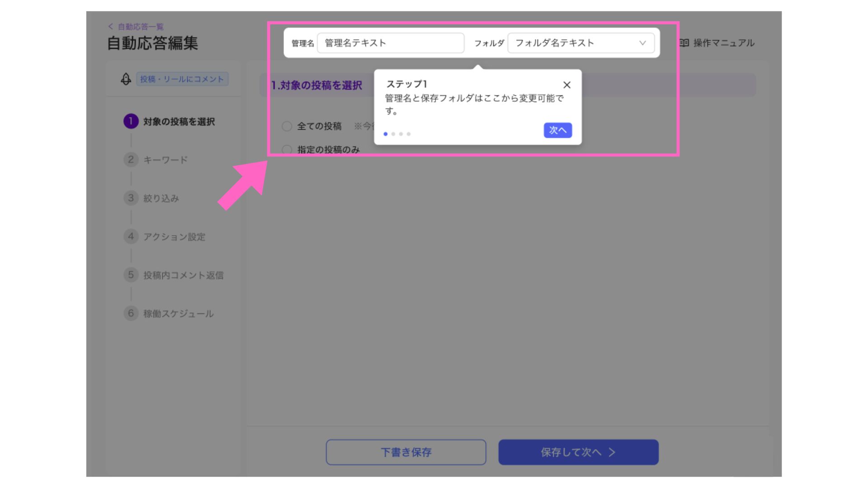
Task: Click the step 6 circle number icon
Action: coord(131,313)
